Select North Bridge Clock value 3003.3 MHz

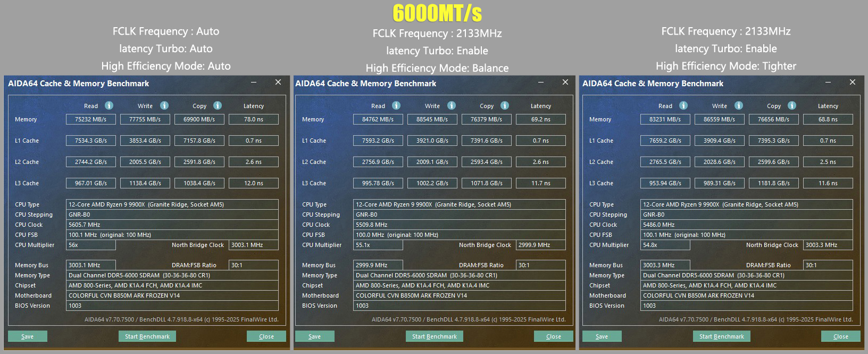[828, 245]
